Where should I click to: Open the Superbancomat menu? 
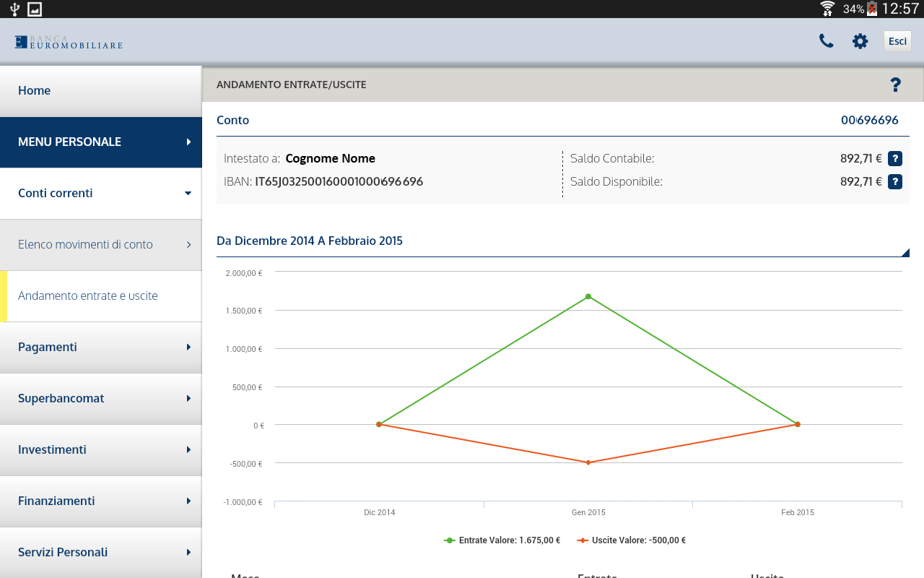tap(101, 399)
